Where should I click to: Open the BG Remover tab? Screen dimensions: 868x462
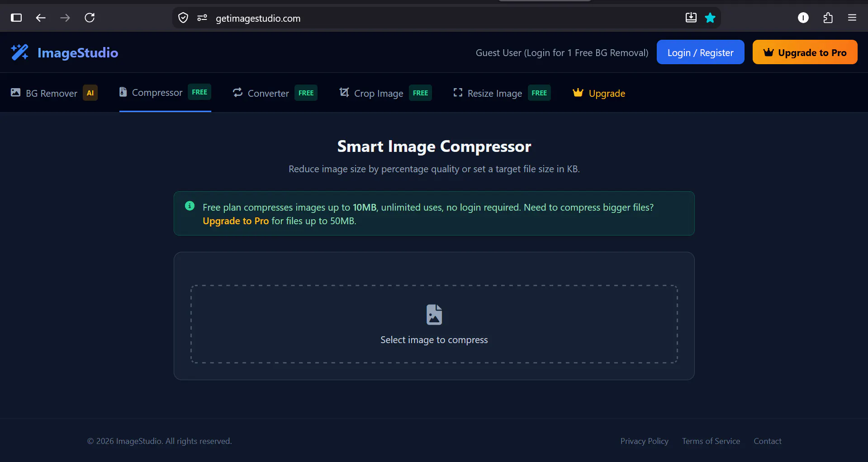(x=54, y=93)
